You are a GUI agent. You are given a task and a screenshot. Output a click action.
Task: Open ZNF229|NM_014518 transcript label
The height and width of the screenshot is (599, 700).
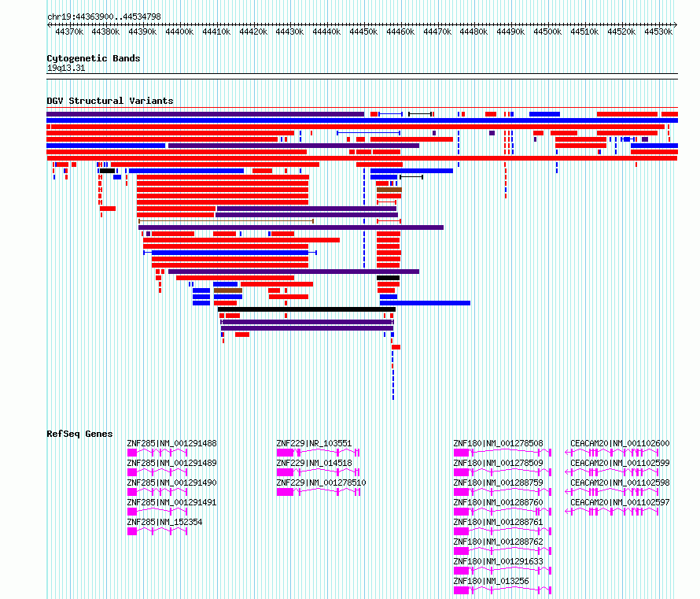pyautogui.click(x=314, y=463)
